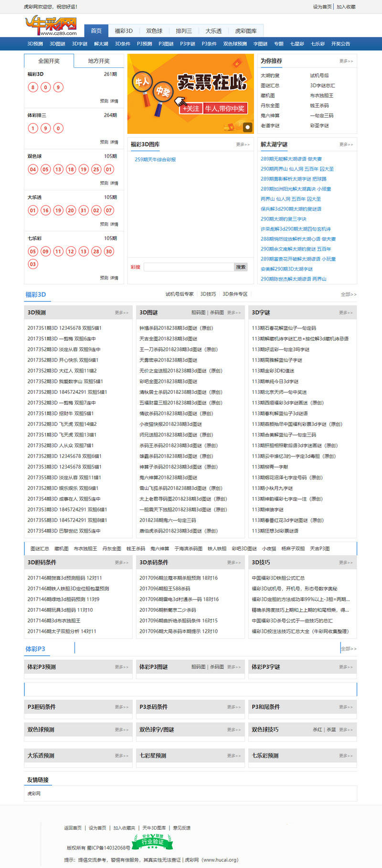
Task: Open 天牛3D图库 in the footer
Action: (x=154, y=828)
